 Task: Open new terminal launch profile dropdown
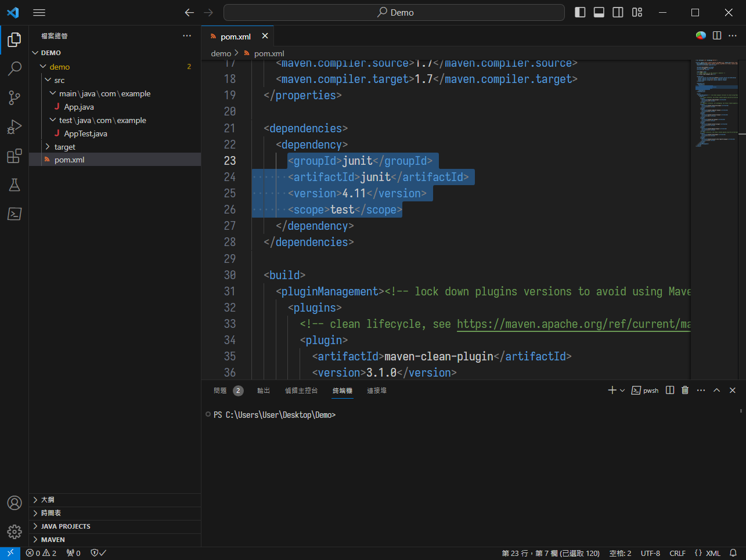click(622, 391)
